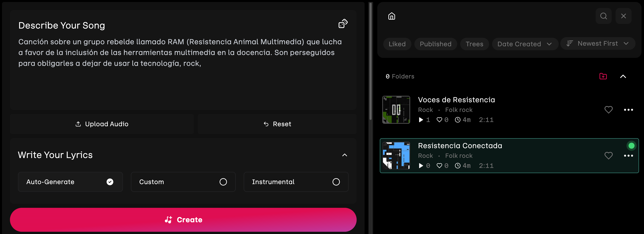Click the vertical scrollbar between panels

[x=371, y=61]
